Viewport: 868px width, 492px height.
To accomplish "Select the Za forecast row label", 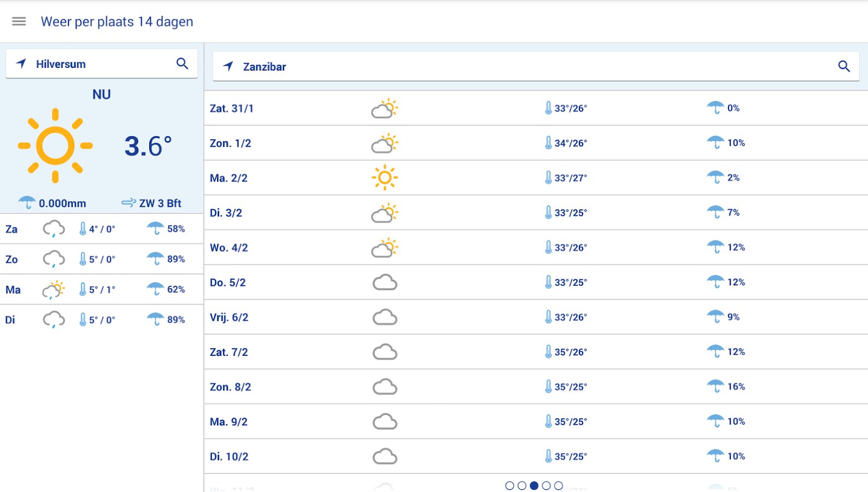I will [11, 229].
